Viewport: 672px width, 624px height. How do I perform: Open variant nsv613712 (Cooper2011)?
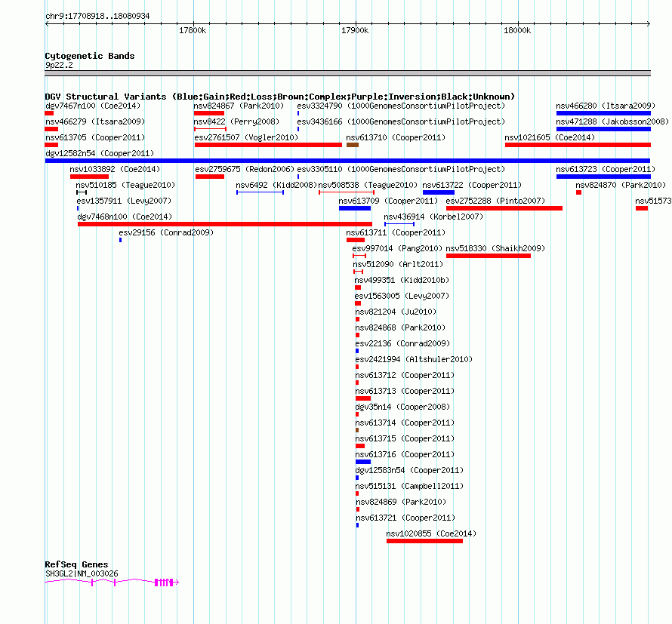click(405, 375)
